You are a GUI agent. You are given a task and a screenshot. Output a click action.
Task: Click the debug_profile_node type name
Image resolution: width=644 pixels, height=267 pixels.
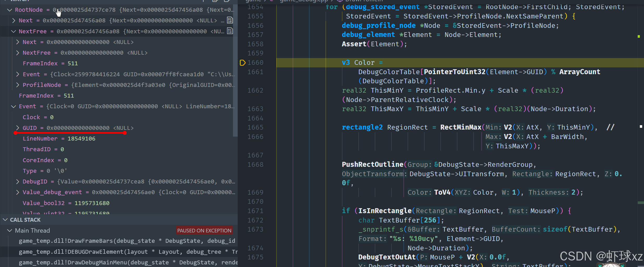[379, 26]
